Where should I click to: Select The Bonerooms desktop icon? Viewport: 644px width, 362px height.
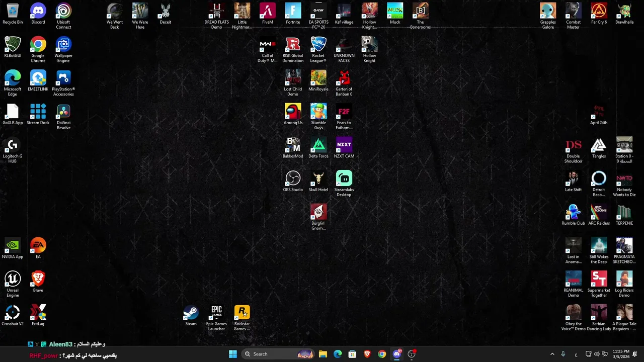point(420,16)
